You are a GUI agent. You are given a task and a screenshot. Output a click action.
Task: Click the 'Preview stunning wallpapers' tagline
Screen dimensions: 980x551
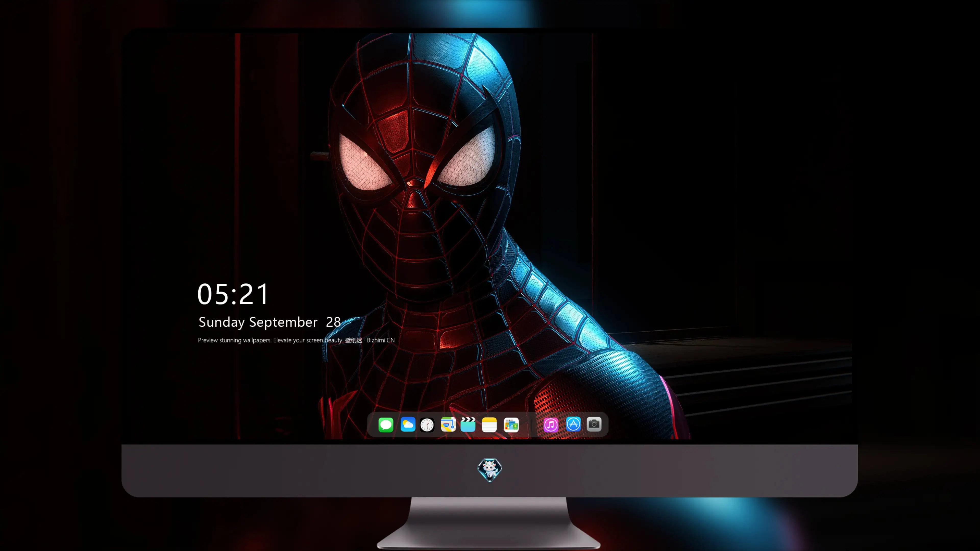235,340
